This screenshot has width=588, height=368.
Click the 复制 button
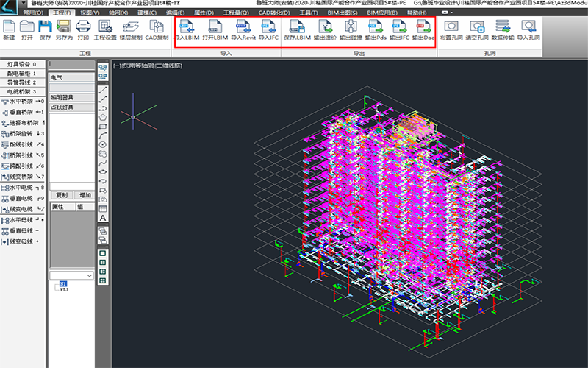click(x=62, y=195)
